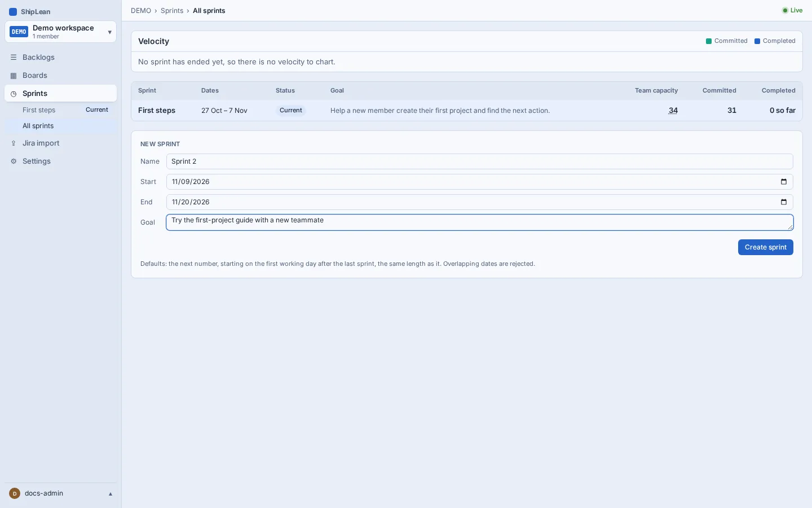Click the no-velocity message text
812x508 pixels.
click(237, 62)
